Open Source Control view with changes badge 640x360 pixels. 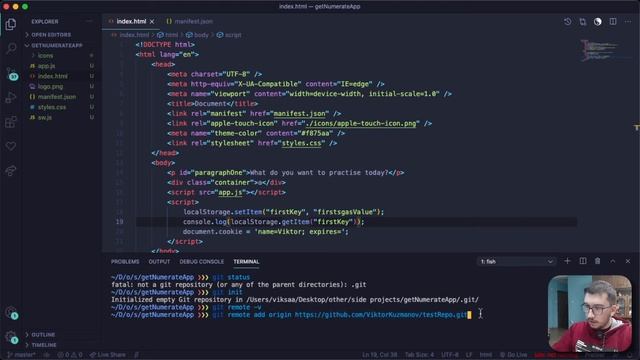pos(11,73)
